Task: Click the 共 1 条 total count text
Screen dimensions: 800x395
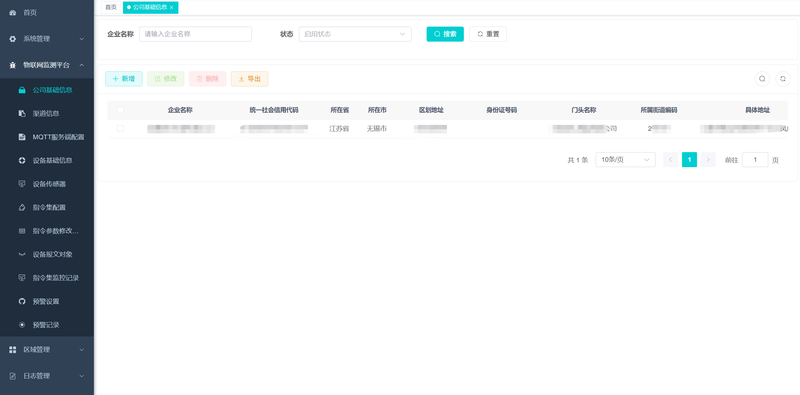Action: 578,160
